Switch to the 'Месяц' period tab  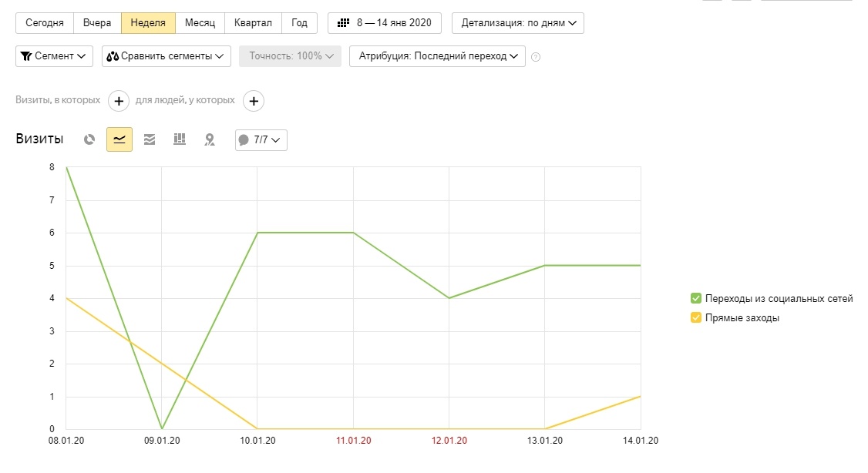(x=200, y=23)
